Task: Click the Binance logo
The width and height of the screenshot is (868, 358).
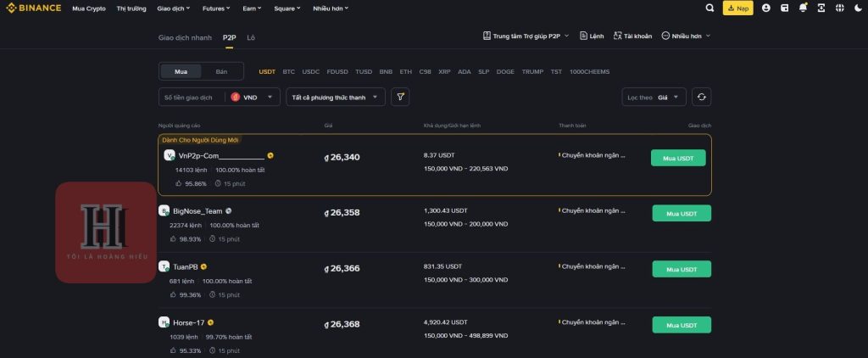Action: [x=33, y=8]
